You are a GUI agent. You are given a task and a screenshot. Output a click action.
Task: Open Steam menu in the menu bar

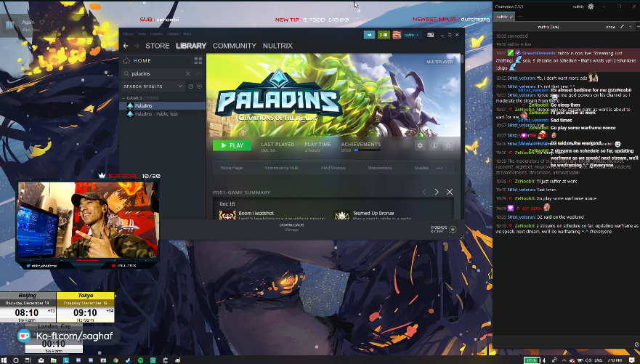[x=128, y=34]
